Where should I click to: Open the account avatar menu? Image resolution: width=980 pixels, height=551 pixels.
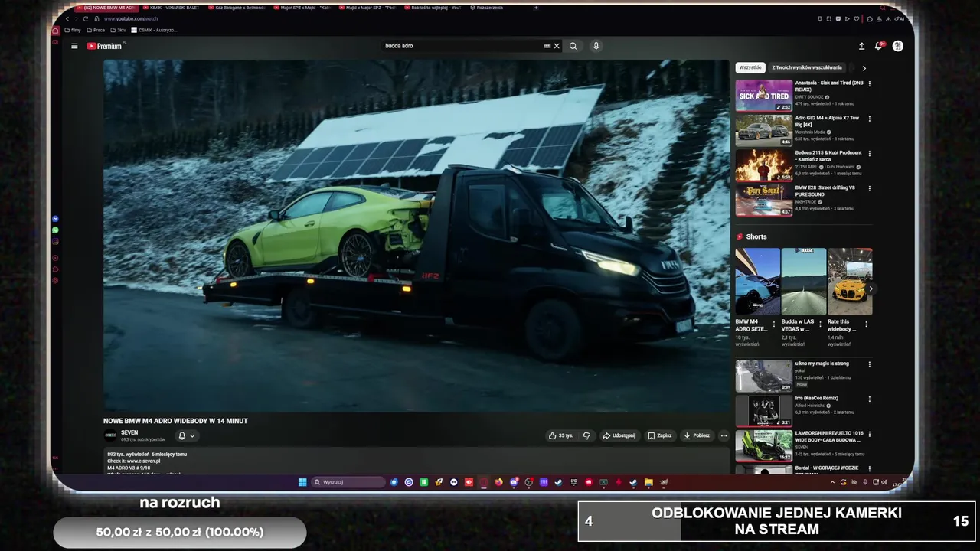pyautogui.click(x=898, y=46)
